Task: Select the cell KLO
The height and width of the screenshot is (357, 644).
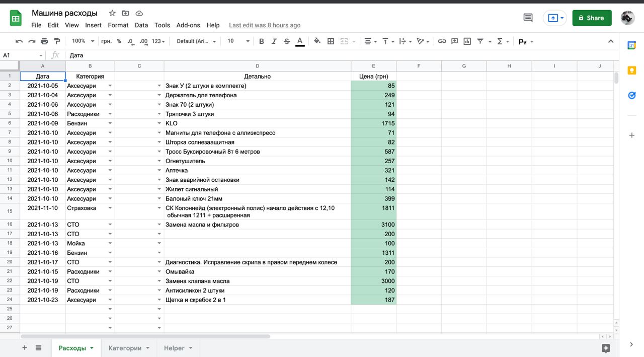Action: tap(258, 123)
